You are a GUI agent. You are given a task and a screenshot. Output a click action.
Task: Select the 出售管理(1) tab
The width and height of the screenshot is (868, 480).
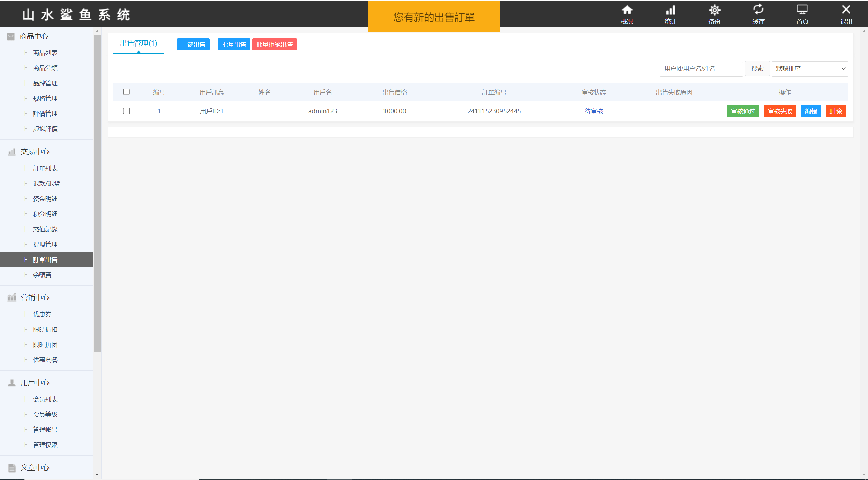(138, 43)
